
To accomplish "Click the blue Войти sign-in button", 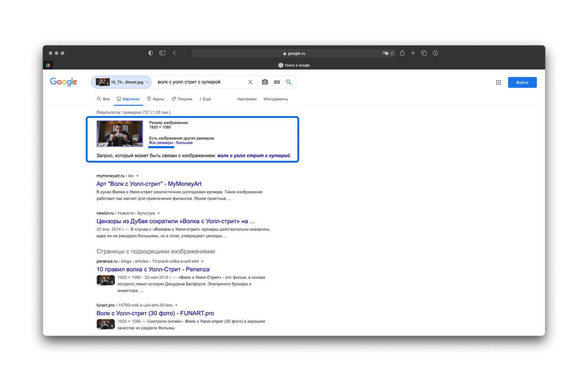I will click(x=522, y=82).
